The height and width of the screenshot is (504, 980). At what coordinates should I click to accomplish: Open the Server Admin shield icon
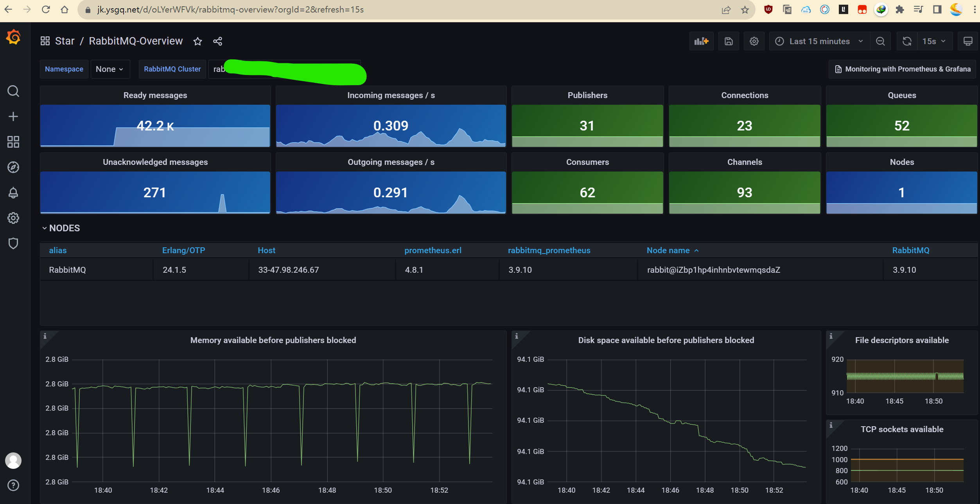[x=13, y=243]
